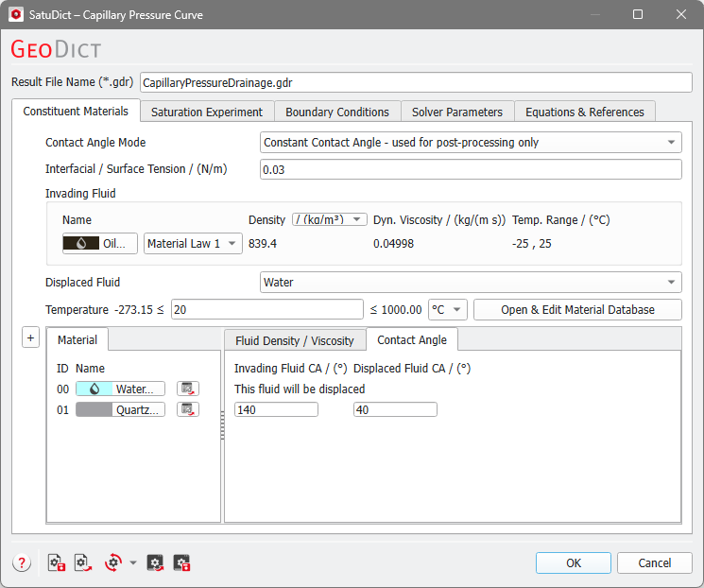Click the GeoDict logo
704x588 pixels.
point(56,49)
